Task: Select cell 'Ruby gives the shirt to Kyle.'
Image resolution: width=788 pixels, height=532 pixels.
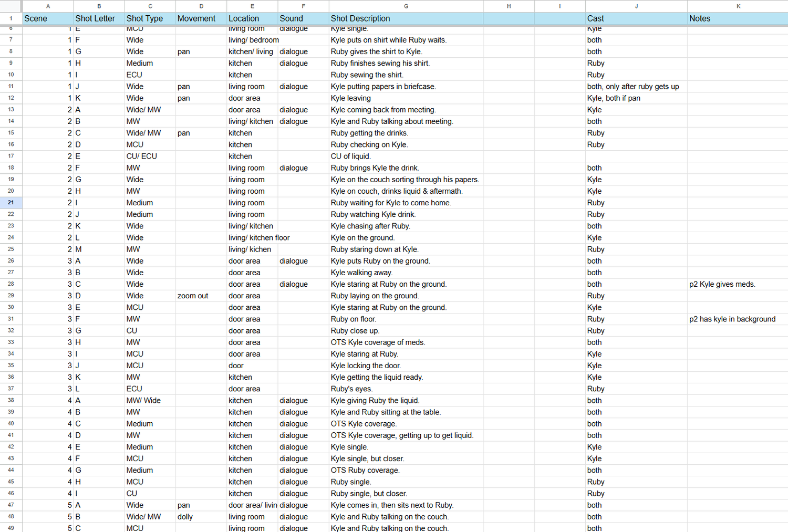Action: click(406, 51)
